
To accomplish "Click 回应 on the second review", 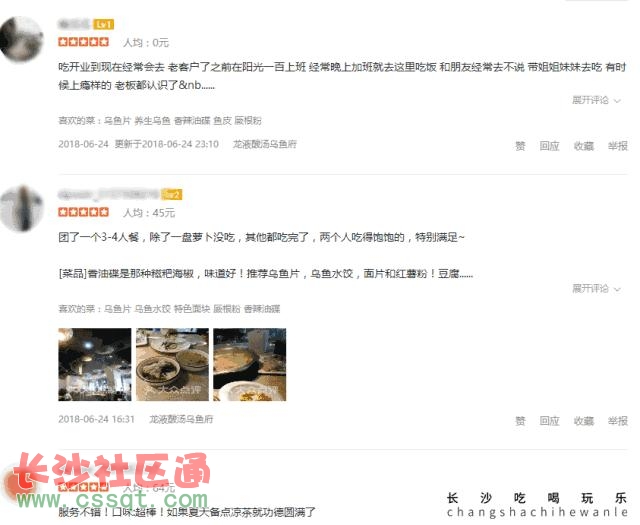I will tap(549, 421).
